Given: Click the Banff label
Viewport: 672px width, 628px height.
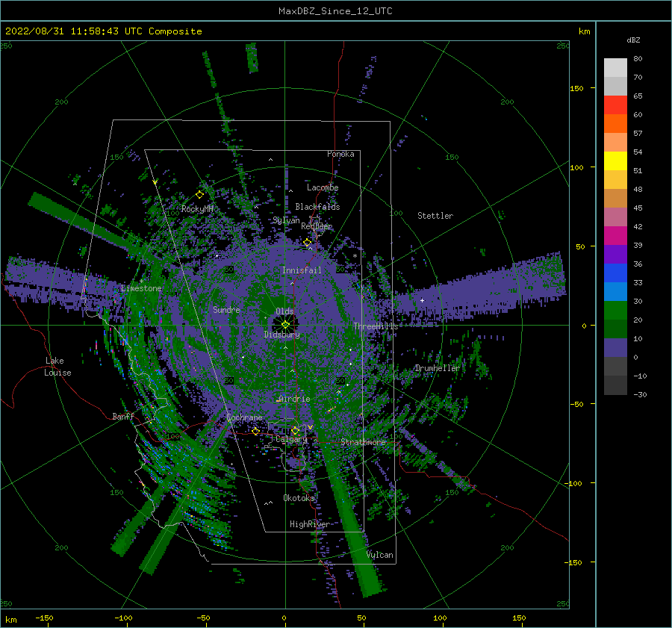Looking at the screenshot, I should (123, 416).
